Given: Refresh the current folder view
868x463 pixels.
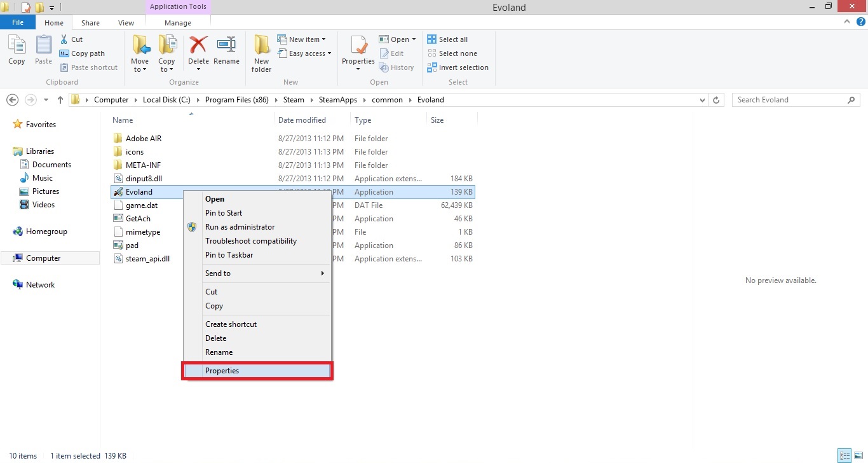Looking at the screenshot, I should click(716, 100).
